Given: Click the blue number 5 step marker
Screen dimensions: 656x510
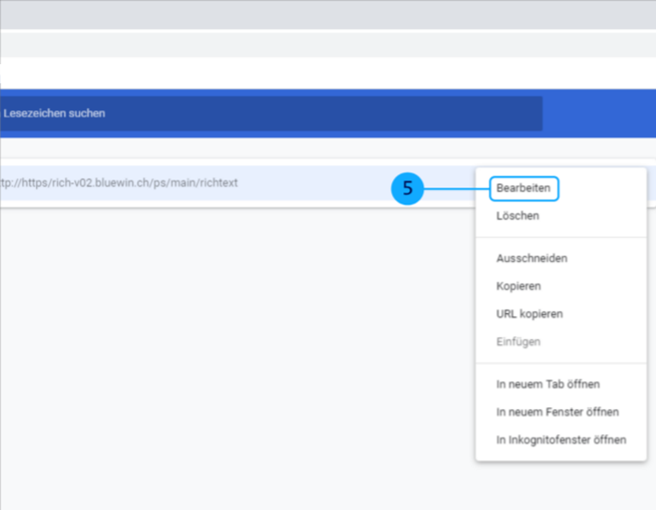Looking at the screenshot, I should [x=408, y=188].
